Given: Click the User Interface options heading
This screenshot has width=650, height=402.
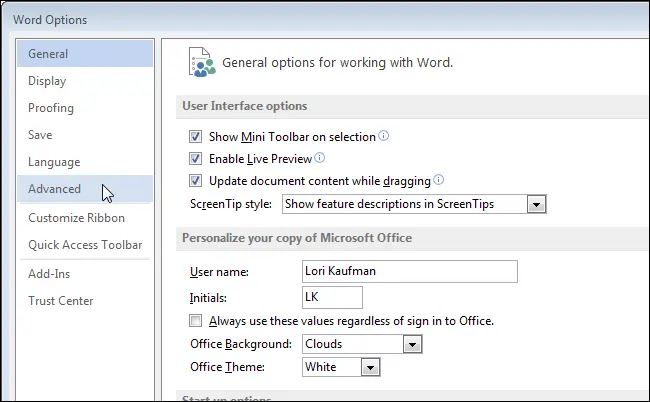Looking at the screenshot, I should (245, 106).
